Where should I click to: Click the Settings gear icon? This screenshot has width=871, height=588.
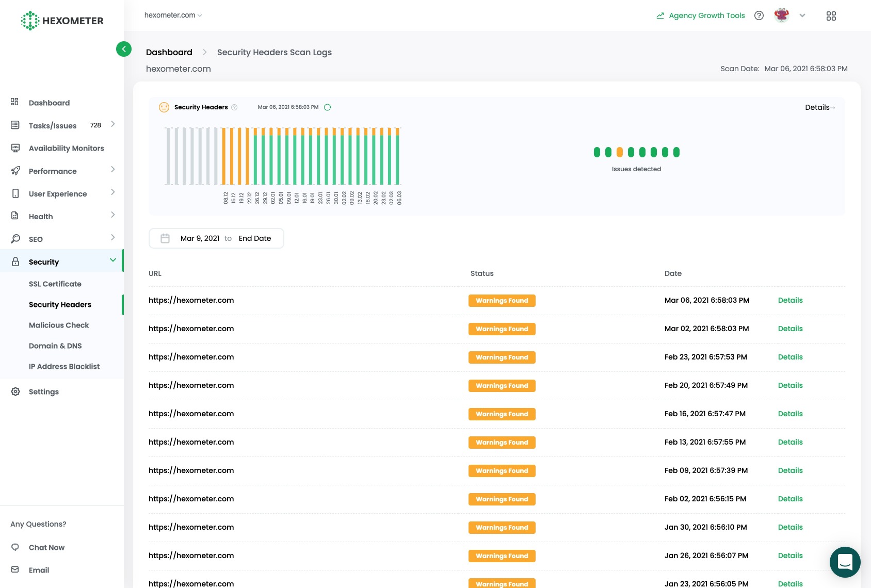(15, 391)
